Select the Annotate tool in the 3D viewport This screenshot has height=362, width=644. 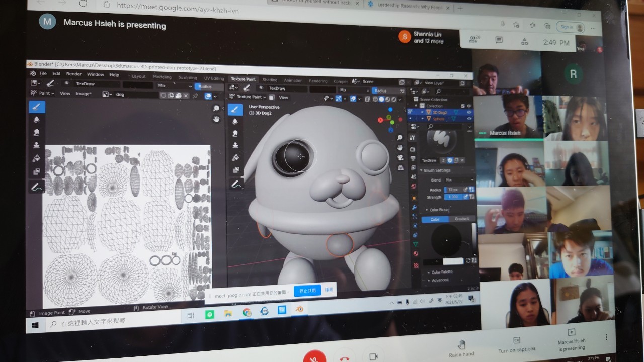pos(235,185)
